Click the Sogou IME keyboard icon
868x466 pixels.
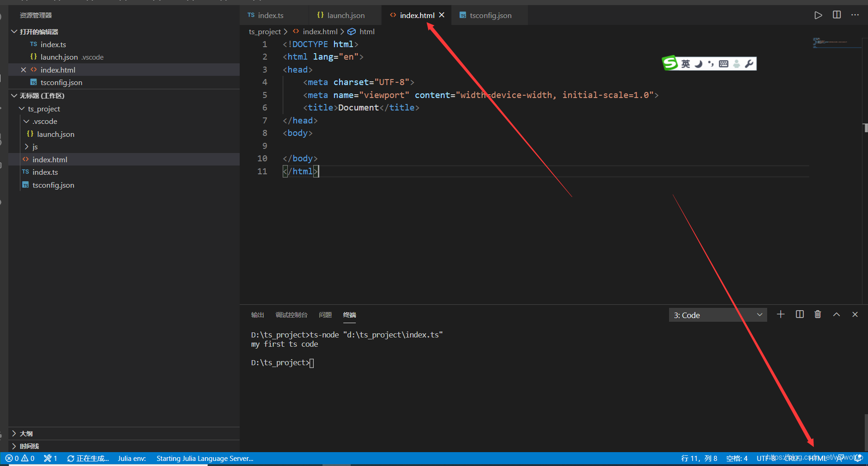pyautogui.click(x=724, y=64)
